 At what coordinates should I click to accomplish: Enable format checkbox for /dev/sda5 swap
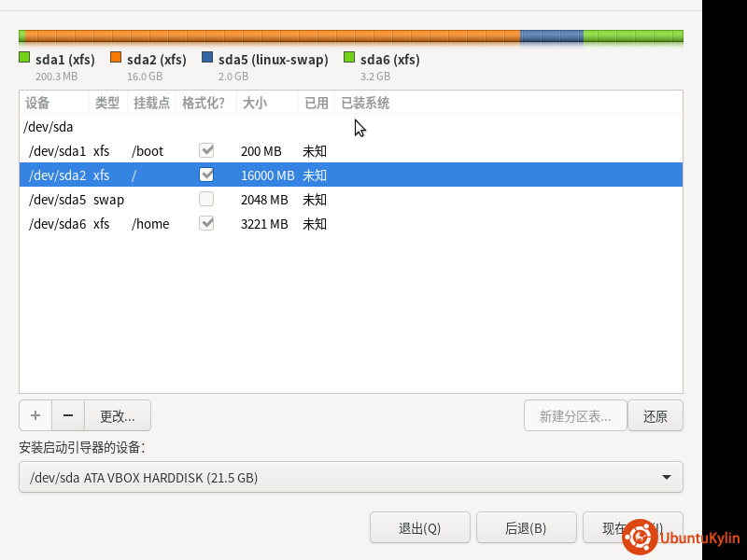click(206, 199)
